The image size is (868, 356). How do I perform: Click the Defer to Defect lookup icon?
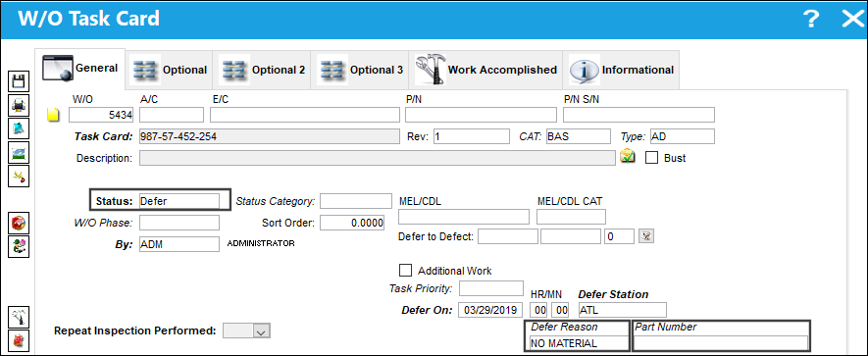click(646, 236)
